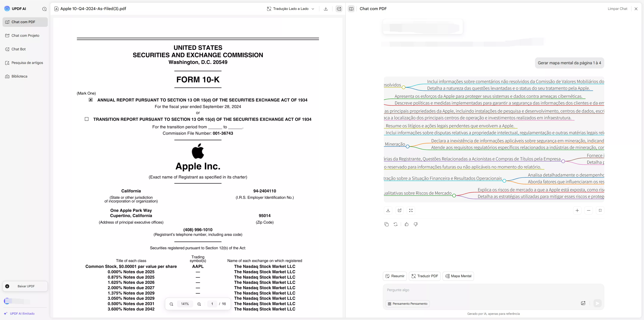Zoom out on the mind map

(588, 210)
